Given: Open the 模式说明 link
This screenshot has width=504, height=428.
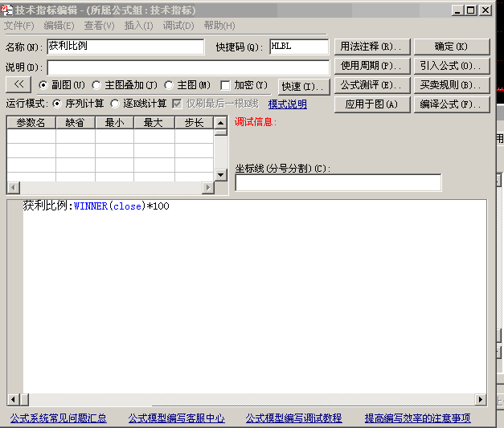Looking at the screenshot, I should [x=287, y=104].
